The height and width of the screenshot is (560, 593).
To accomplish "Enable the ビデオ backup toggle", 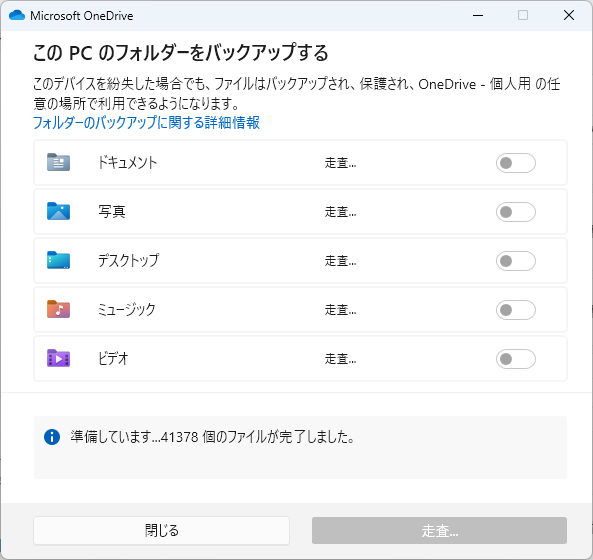I will pyautogui.click(x=515, y=359).
